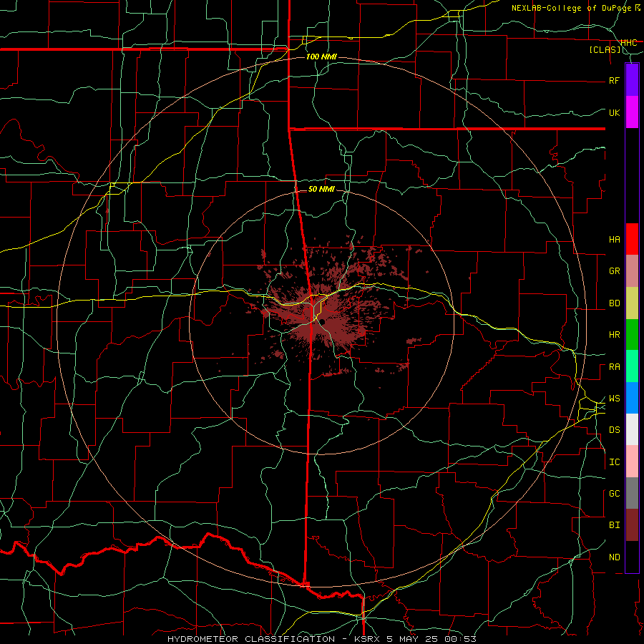The height and width of the screenshot is (644, 644).
Task: Click the ND legend label
Action: 615,557
